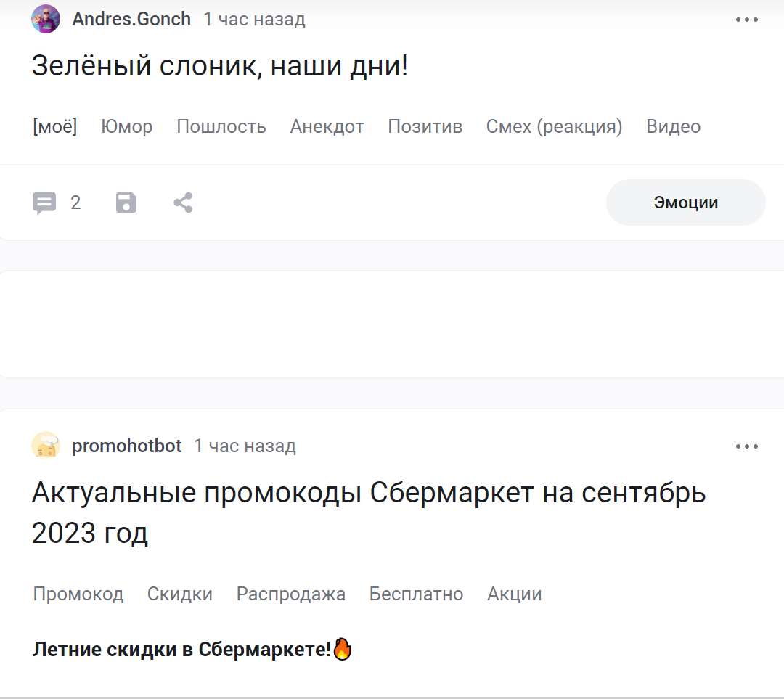784x699 pixels.
Task: Open comments on the Зелёный слоник post
Action: [45, 203]
